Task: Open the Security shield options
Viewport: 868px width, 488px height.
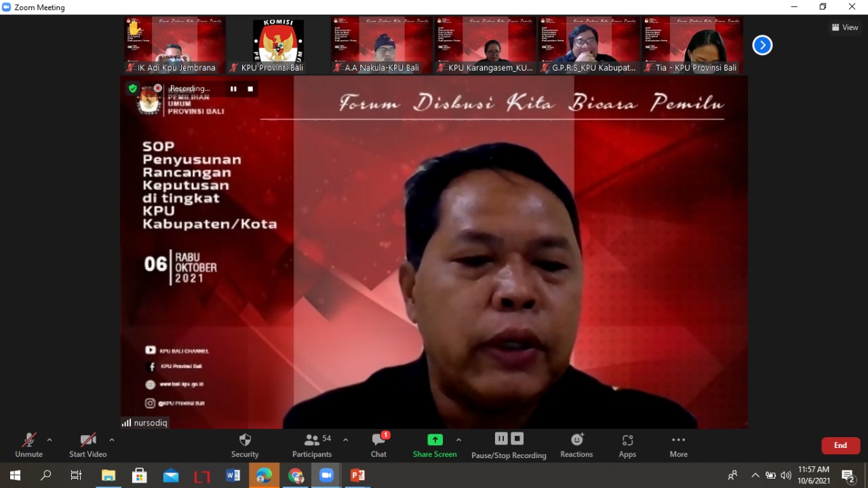Action: tap(245, 445)
